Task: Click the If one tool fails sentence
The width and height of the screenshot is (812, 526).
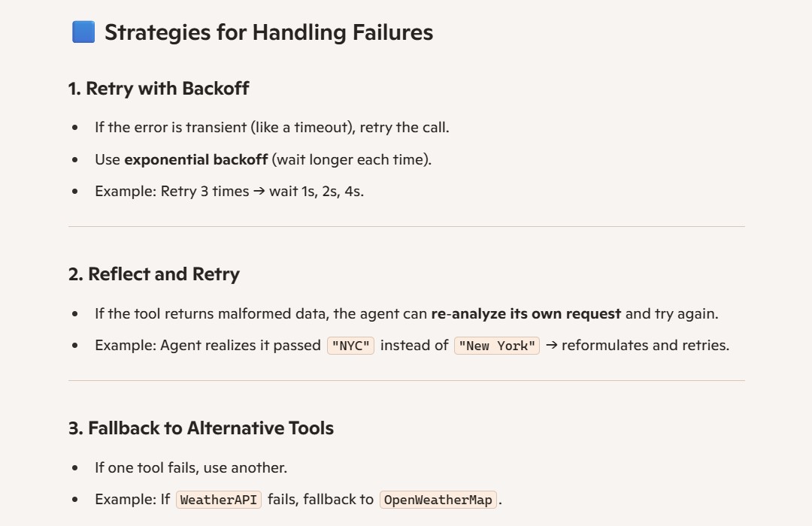Action: pos(191,467)
